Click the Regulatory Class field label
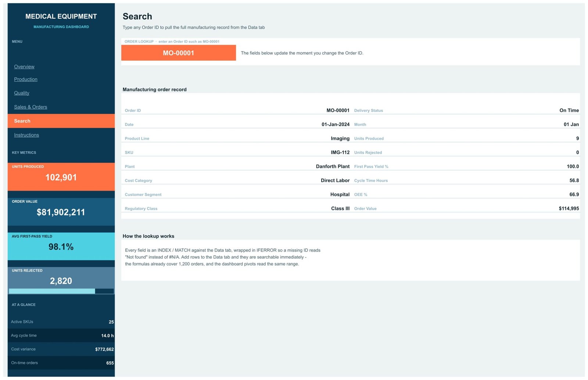Viewport: 588px width, 380px height. click(x=141, y=209)
